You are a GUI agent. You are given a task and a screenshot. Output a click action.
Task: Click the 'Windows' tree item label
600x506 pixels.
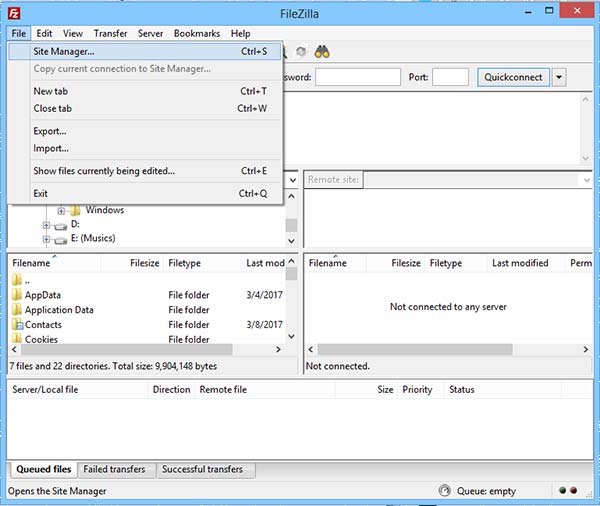105,210
